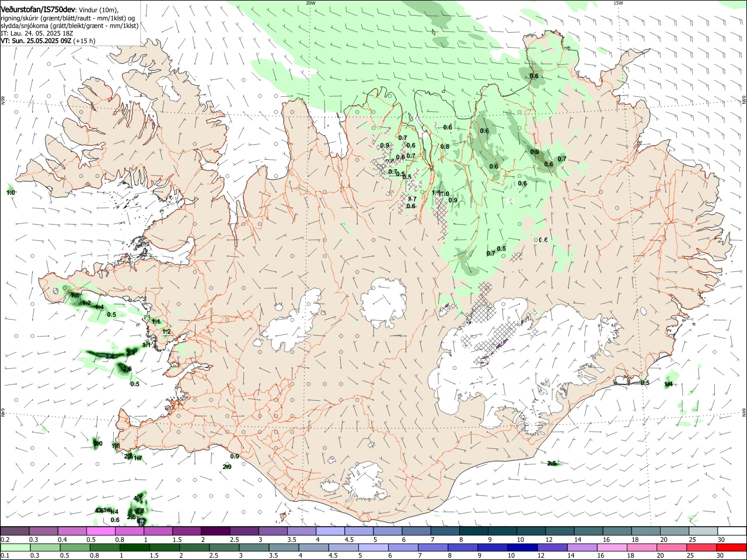
Task: Pick the upper legend swatch between 0.8 and 1
Action: [x=129, y=531]
